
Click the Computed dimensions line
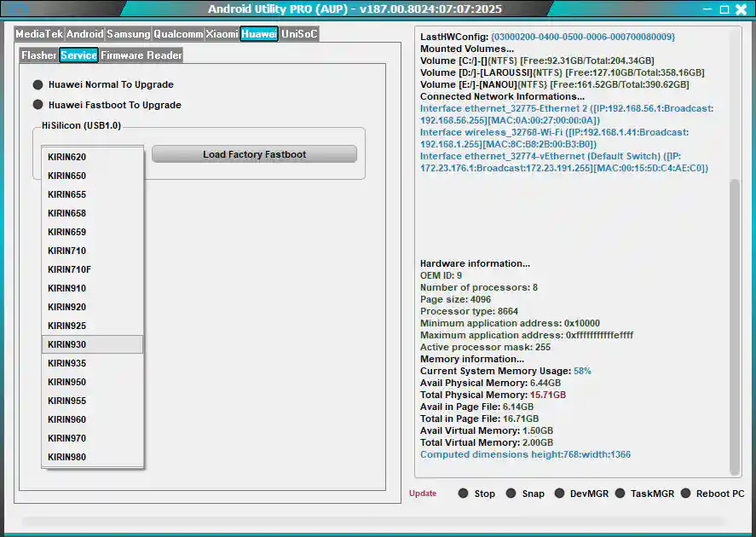[x=525, y=454]
